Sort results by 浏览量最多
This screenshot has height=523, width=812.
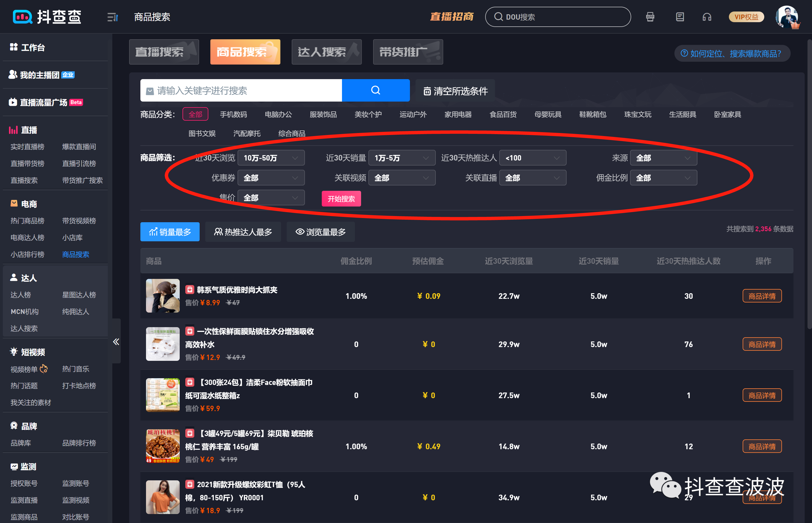[x=320, y=232]
